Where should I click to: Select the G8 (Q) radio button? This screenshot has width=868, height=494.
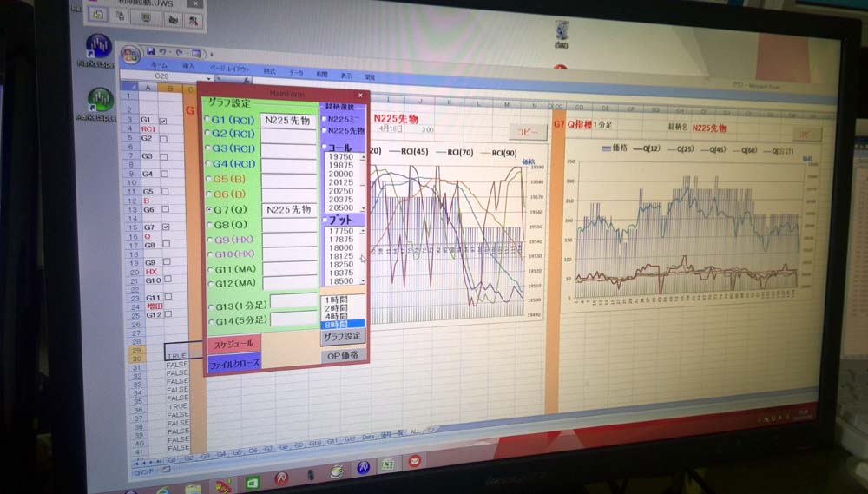(x=209, y=225)
